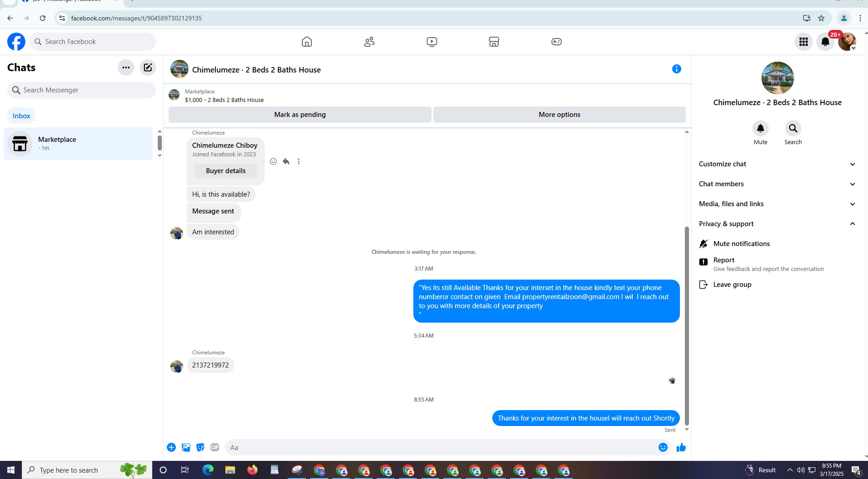This screenshot has width=868, height=479.
Task: Attach a photo or file
Action: click(186, 447)
